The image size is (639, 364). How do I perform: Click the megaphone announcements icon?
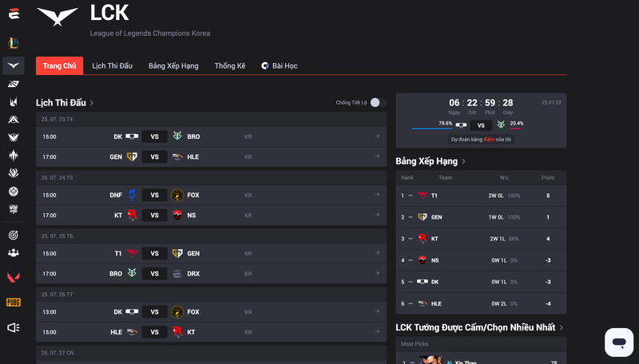tap(14, 327)
